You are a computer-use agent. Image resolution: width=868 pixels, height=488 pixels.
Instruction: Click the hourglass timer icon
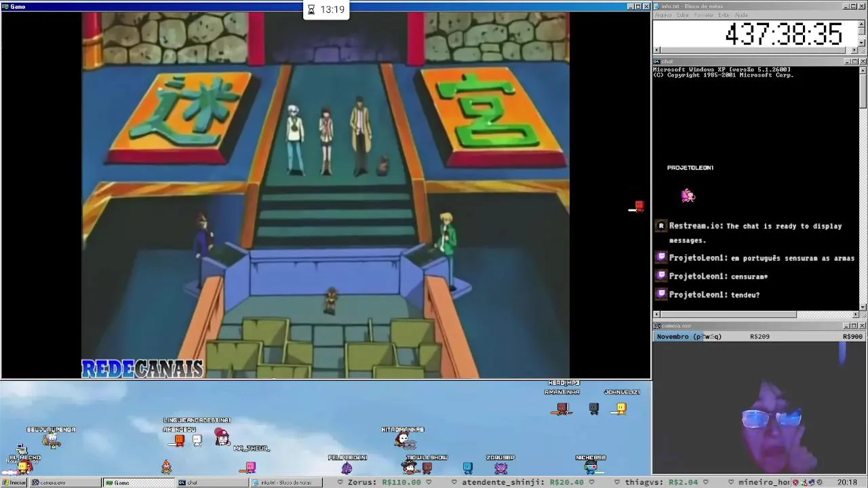[311, 9]
